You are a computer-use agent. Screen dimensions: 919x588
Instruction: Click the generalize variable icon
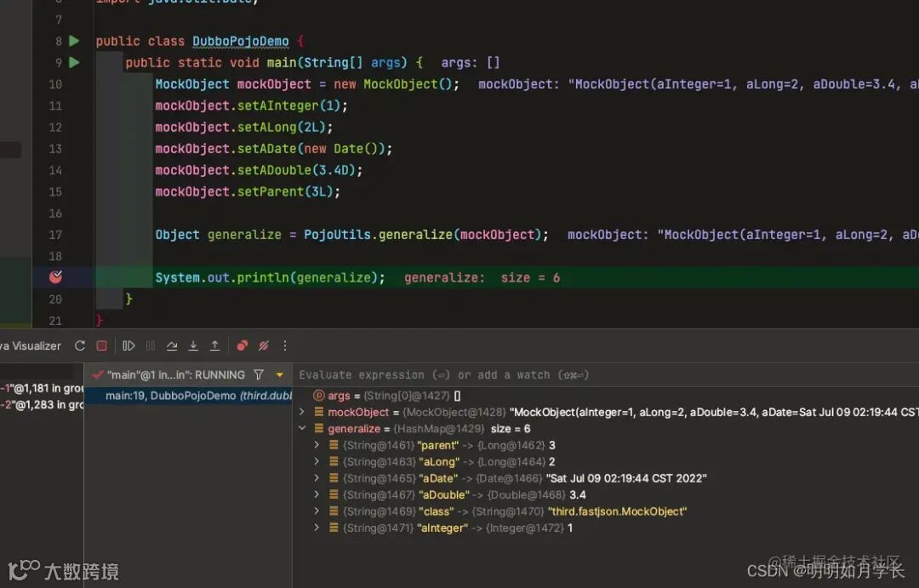click(319, 429)
